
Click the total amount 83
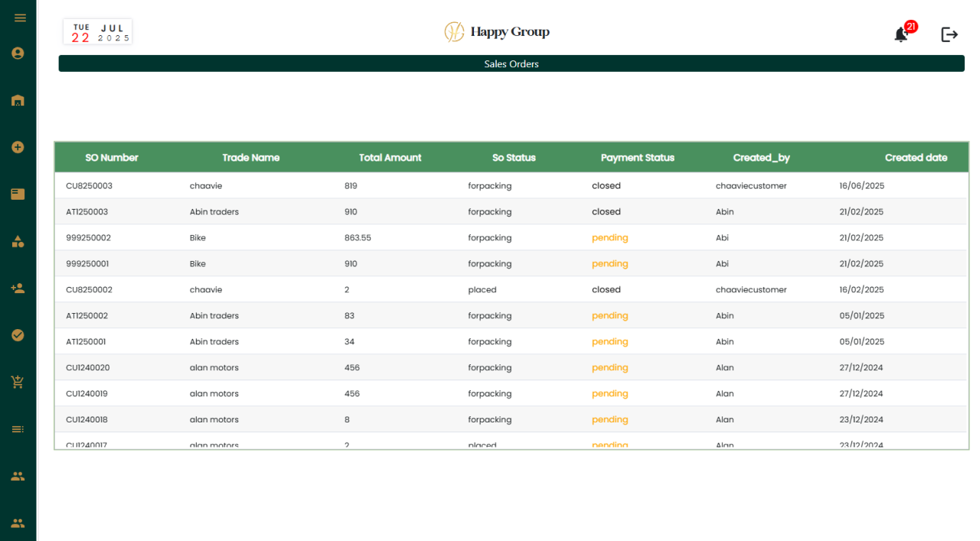pos(350,316)
